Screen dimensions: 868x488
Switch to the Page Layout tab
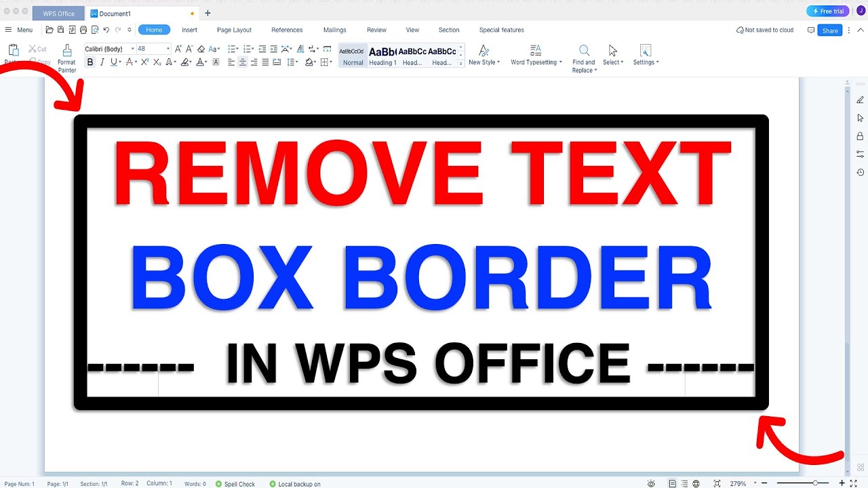234,30
